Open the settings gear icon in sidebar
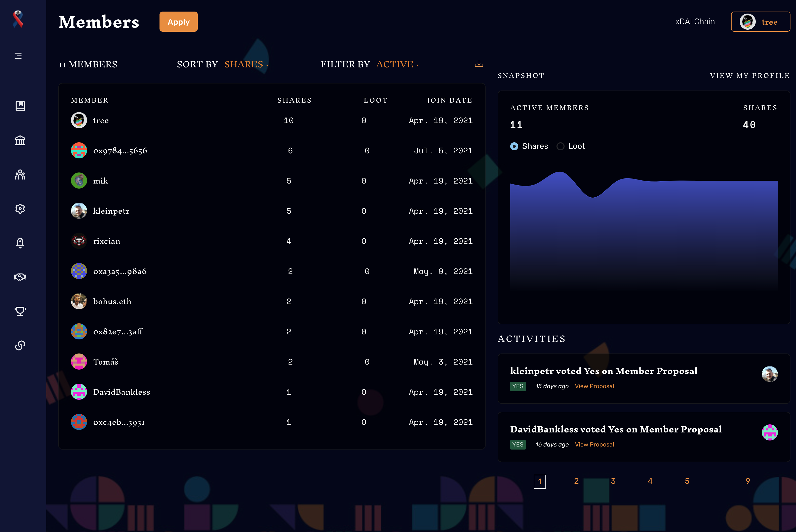 click(20, 208)
